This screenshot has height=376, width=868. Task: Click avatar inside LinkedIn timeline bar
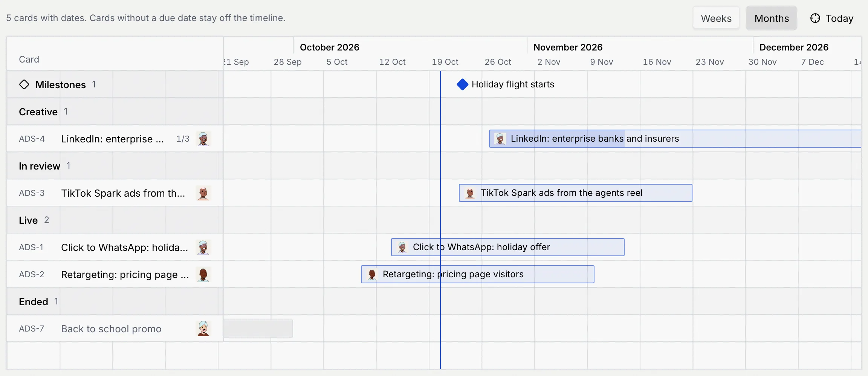click(x=500, y=139)
